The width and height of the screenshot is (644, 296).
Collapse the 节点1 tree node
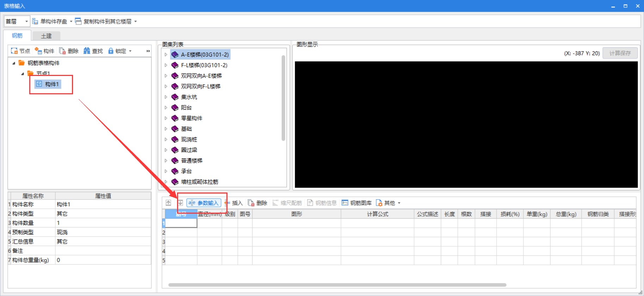click(x=23, y=73)
